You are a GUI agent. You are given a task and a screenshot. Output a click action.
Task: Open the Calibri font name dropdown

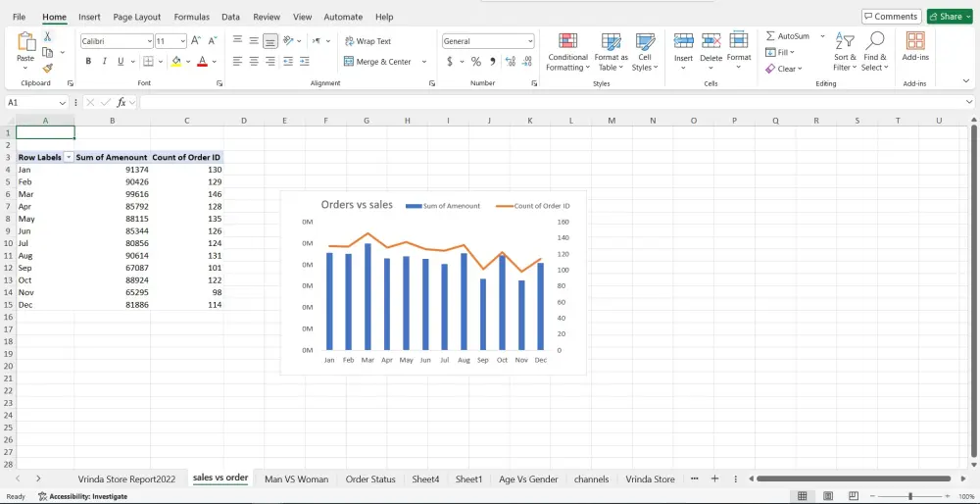(x=149, y=41)
